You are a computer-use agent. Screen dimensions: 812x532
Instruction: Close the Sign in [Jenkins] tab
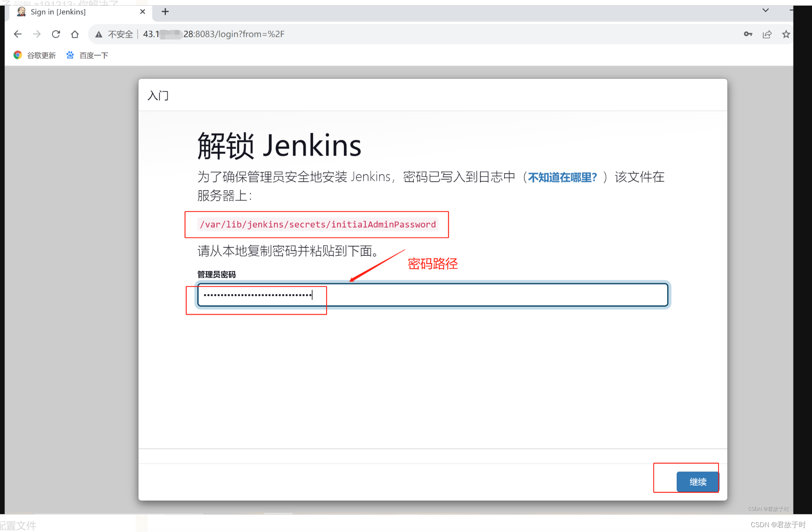143,12
